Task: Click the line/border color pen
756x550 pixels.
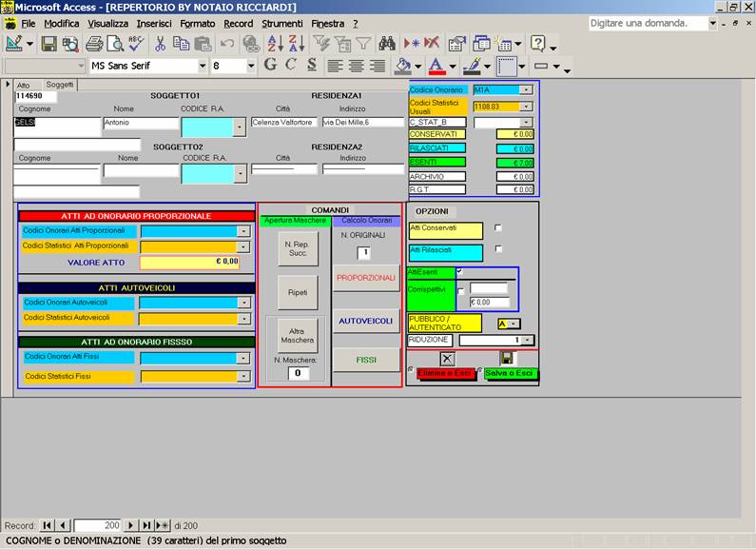Action: (x=472, y=66)
